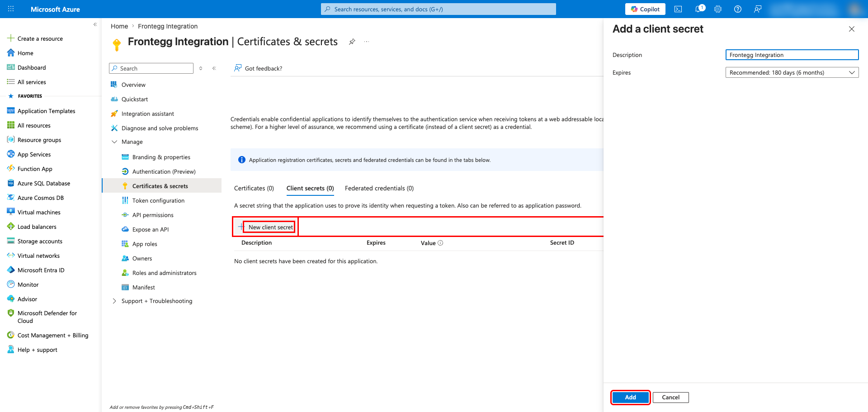Click the global search resources field

coord(438,9)
